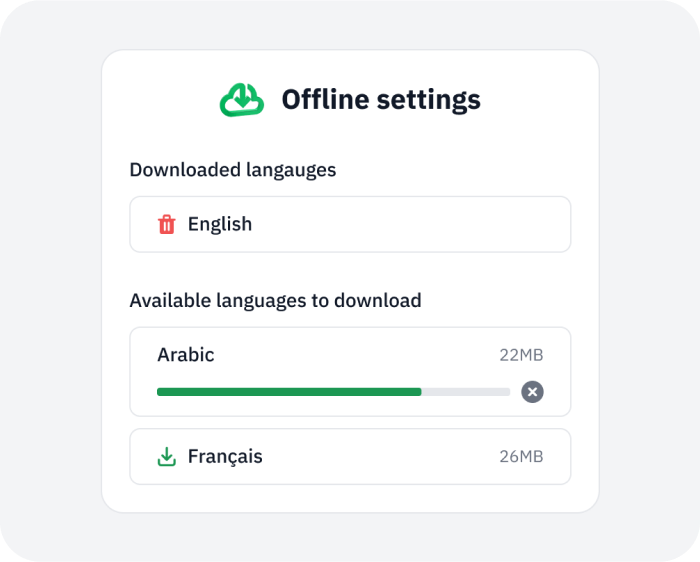
Task: Click the 22MB size label for Arabic
Action: [521, 355]
